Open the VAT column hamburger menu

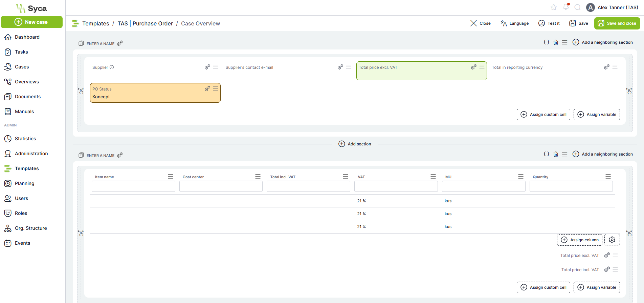[433, 177]
